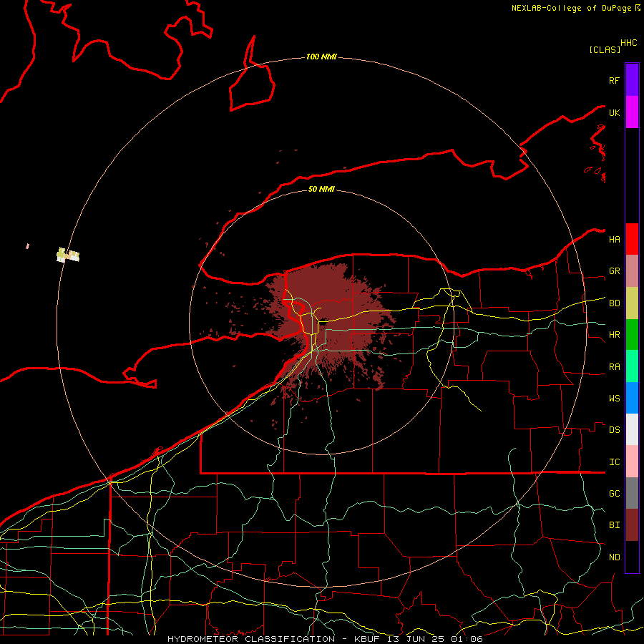This screenshot has height=644, width=644.
Task: Click the HHC product label
Action: click(628, 43)
